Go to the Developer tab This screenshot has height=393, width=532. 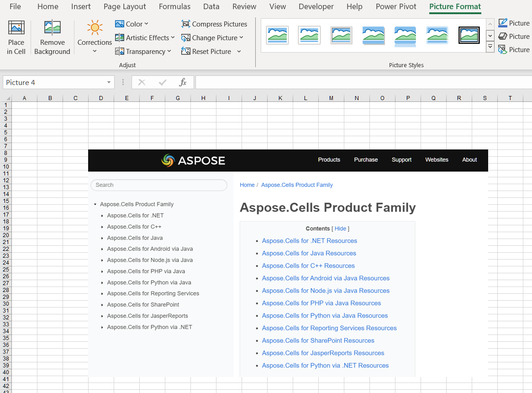tap(316, 6)
